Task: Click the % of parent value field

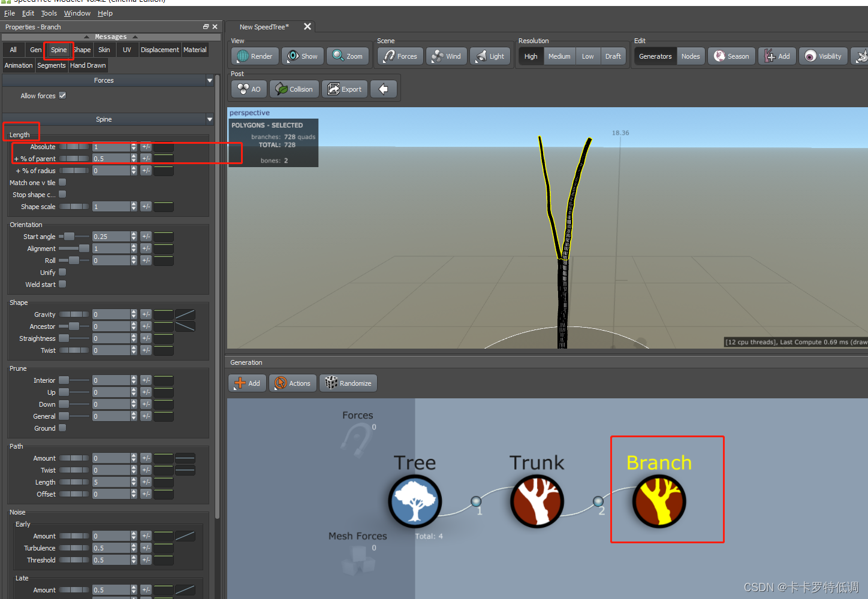Action: pyautogui.click(x=111, y=159)
